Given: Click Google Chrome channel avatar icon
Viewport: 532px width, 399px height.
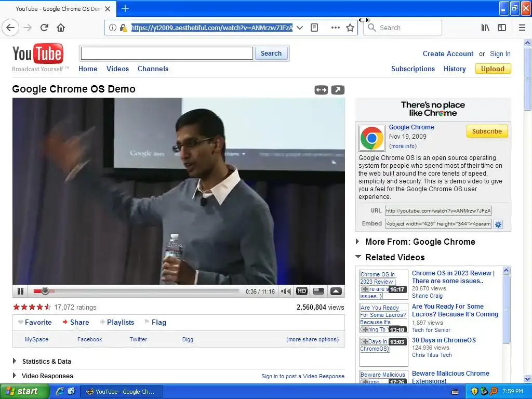Looking at the screenshot, I should [x=372, y=138].
